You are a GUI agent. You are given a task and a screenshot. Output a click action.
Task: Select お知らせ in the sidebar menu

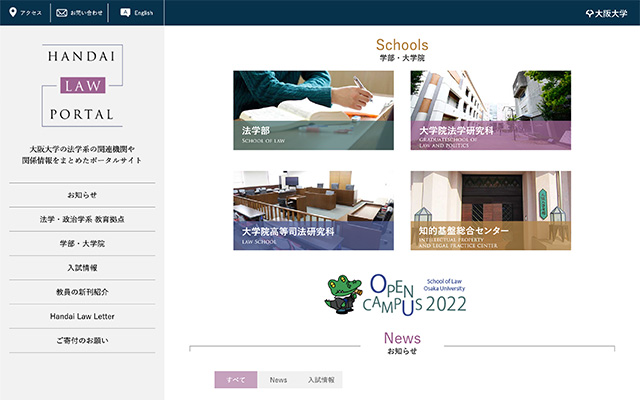pos(82,195)
